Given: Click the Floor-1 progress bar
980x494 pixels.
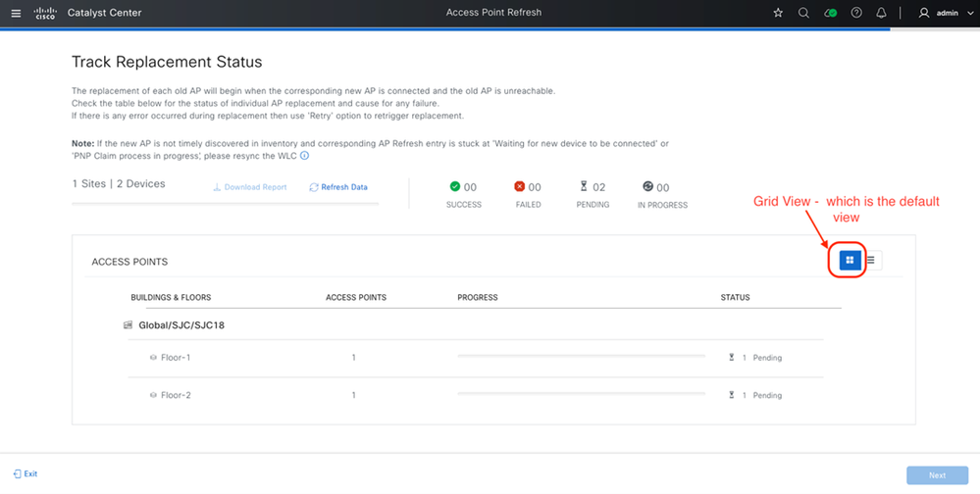Looking at the screenshot, I should [582, 356].
